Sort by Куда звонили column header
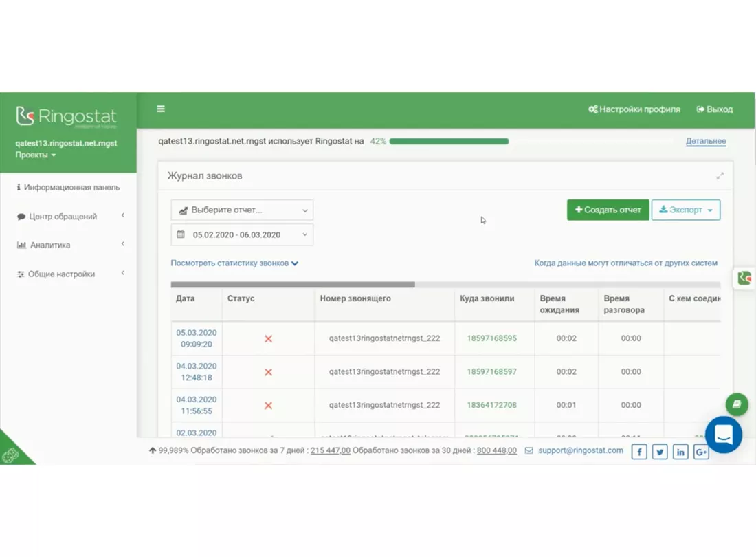This screenshot has width=756, height=557. pyautogui.click(x=487, y=298)
